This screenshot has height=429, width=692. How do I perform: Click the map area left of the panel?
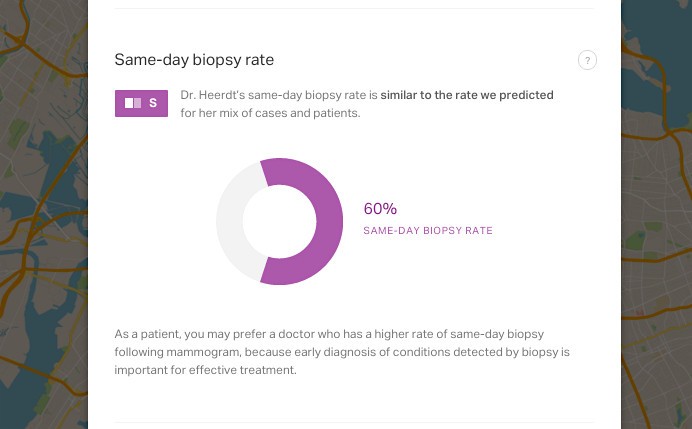click(44, 214)
